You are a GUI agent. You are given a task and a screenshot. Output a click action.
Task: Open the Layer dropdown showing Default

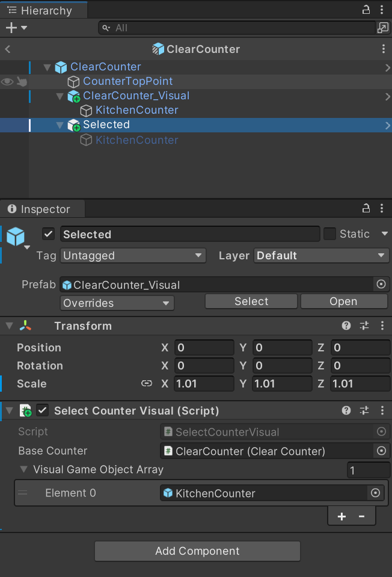[321, 255]
